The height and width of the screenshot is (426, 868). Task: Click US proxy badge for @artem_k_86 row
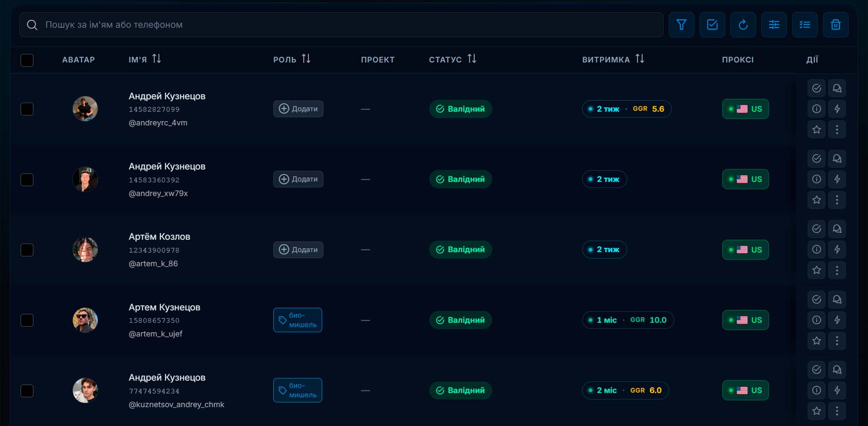tap(745, 250)
